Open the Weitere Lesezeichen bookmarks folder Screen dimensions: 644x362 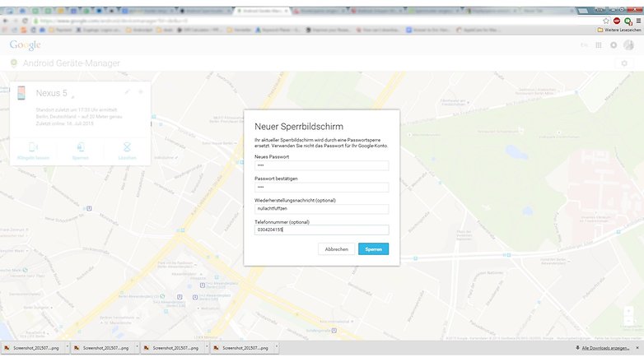point(618,30)
